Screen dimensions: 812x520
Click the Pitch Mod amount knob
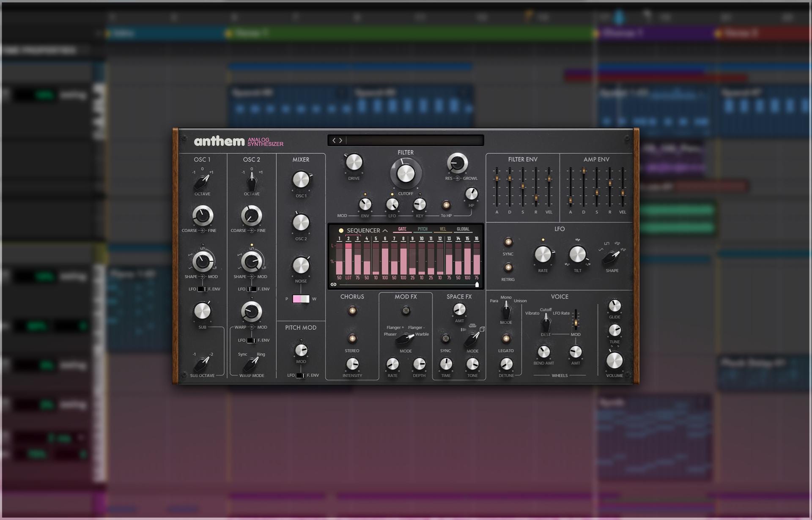point(301,350)
